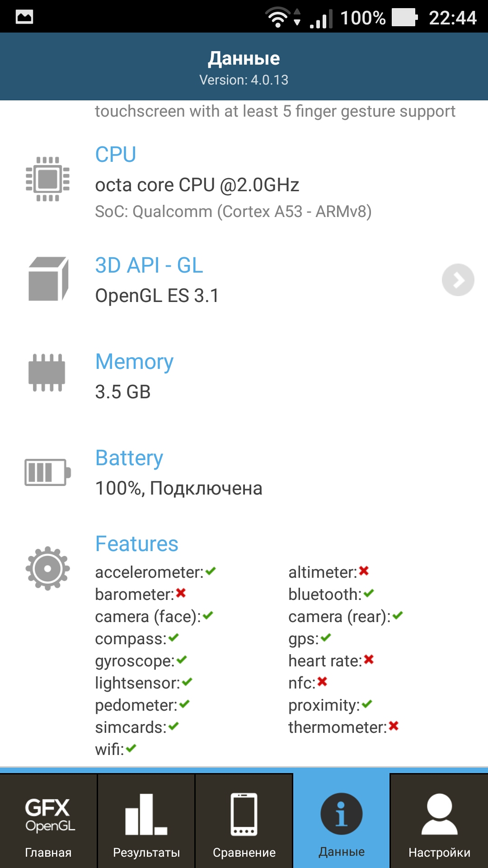Open the Настройки profile tab
Image resolution: width=488 pixels, height=868 pixels.
click(439, 821)
